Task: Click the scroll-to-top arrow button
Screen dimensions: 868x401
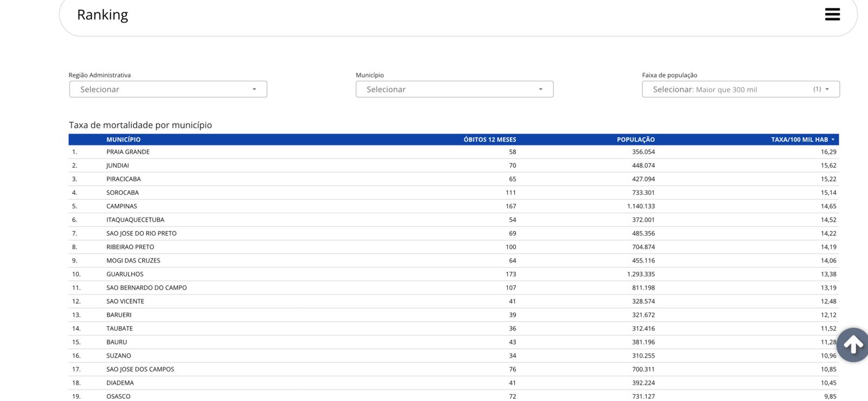Action: coord(853,345)
